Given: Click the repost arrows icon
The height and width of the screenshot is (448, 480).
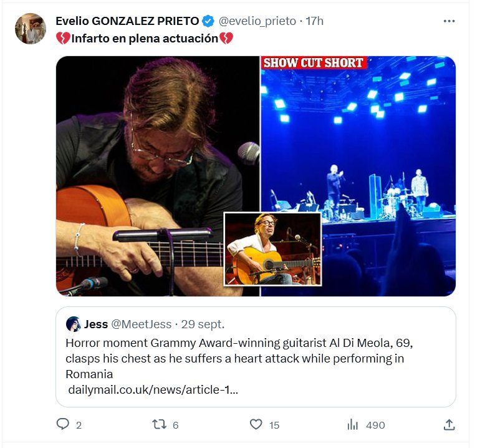Looking at the screenshot, I should pyautogui.click(x=160, y=424).
